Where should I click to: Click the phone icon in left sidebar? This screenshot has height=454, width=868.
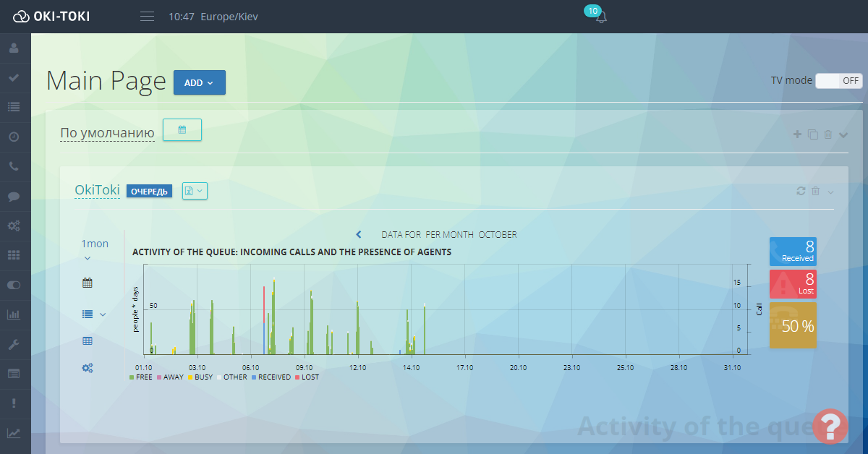(14, 166)
